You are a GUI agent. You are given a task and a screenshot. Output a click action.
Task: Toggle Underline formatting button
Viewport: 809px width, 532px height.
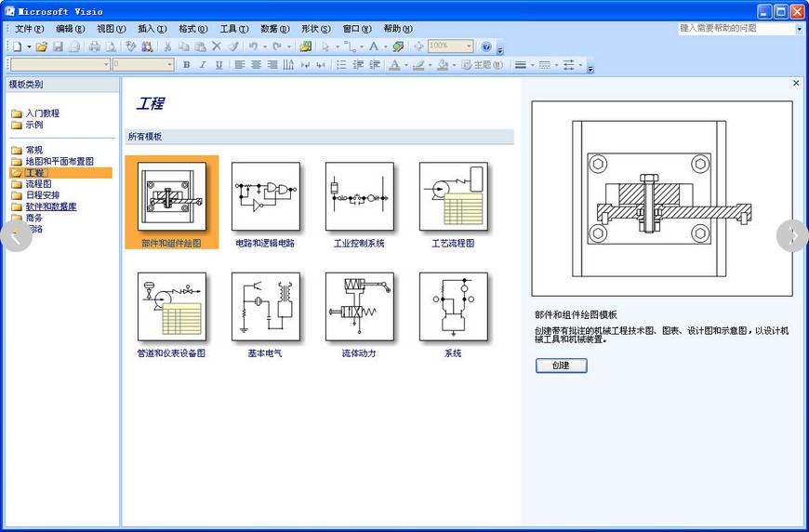point(219,65)
